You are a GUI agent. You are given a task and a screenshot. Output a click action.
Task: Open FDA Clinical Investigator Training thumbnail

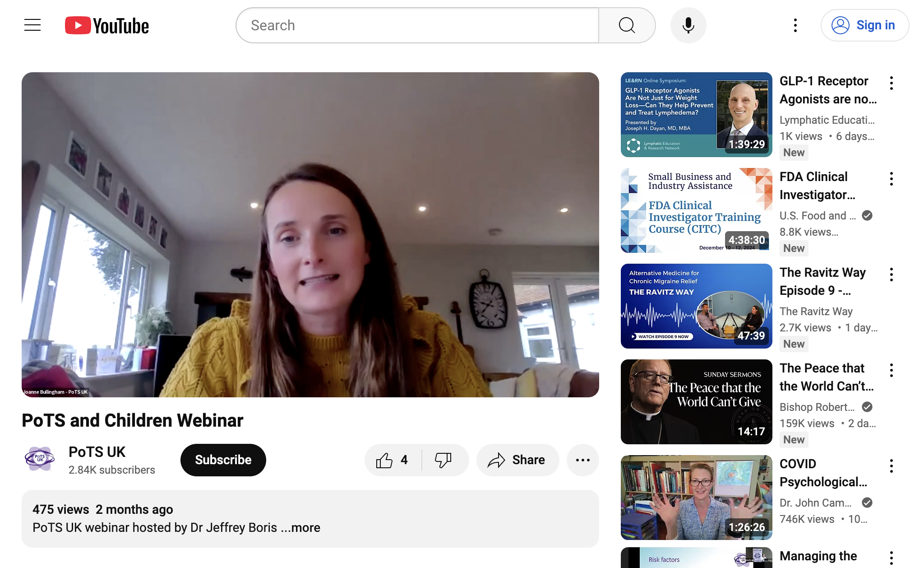pos(696,210)
